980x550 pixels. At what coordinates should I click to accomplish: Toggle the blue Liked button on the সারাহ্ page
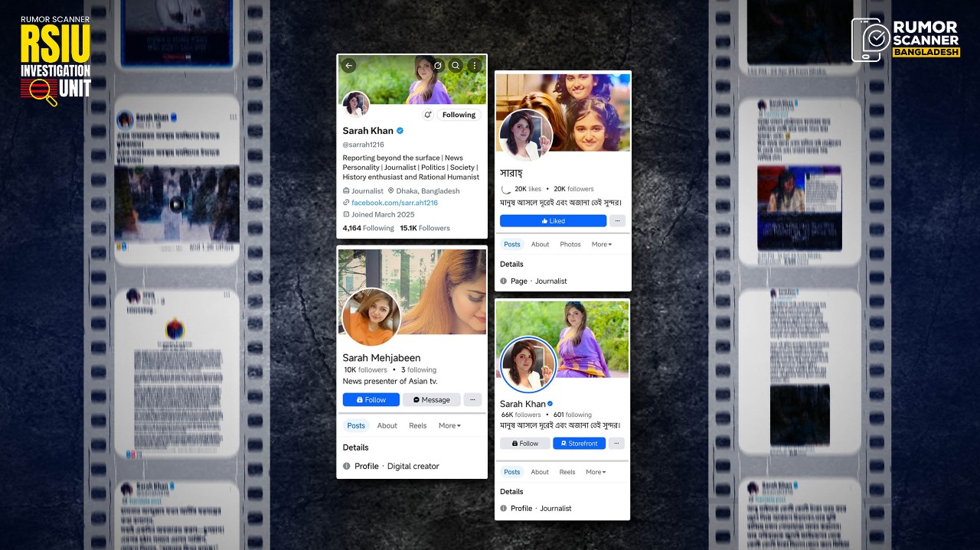click(553, 221)
